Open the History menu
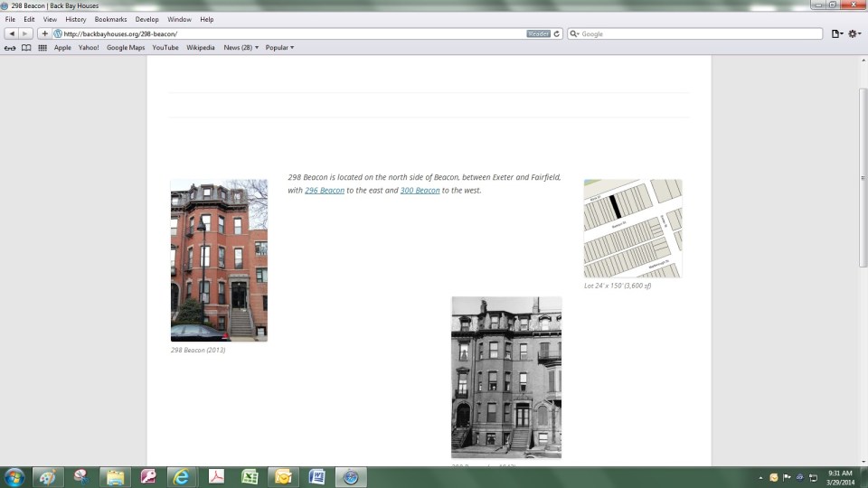The height and width of the screenshot is (488, 868). pyautogui.click(x=76, y=19)
